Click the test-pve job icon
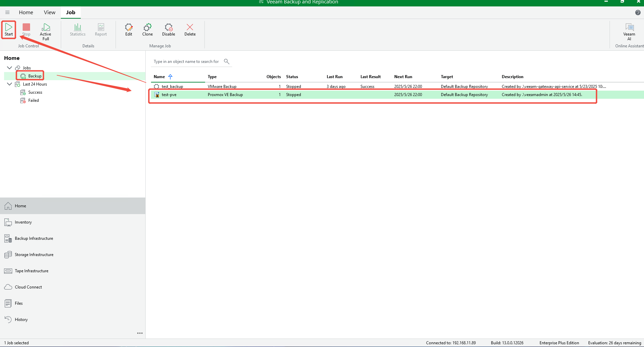 [x=157, y=95]
